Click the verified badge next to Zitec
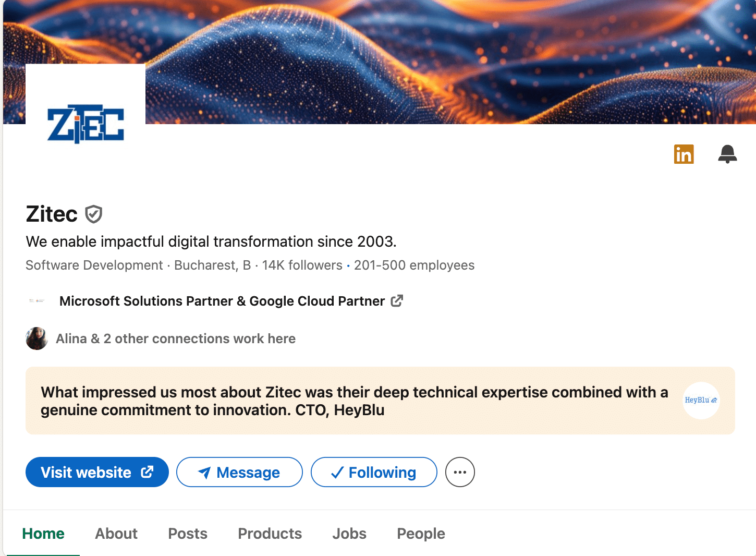Viewport: 756px width, 556px height. click(93, 214)
